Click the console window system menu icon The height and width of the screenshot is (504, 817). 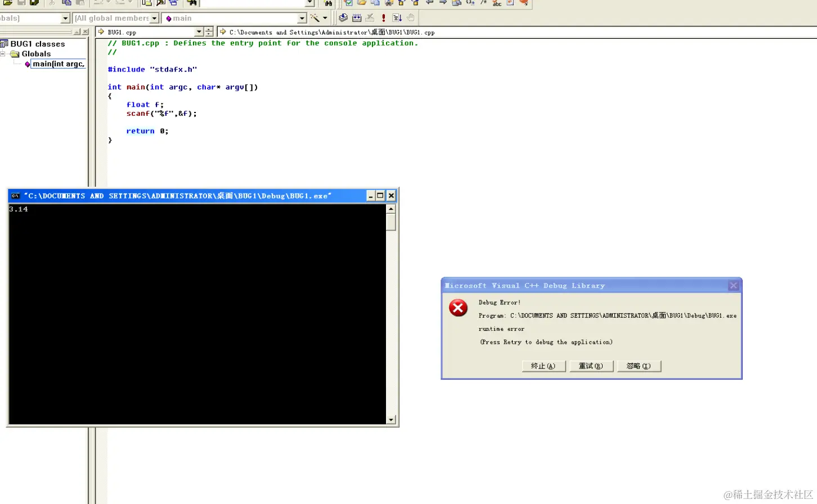click(x=16, y=196)
